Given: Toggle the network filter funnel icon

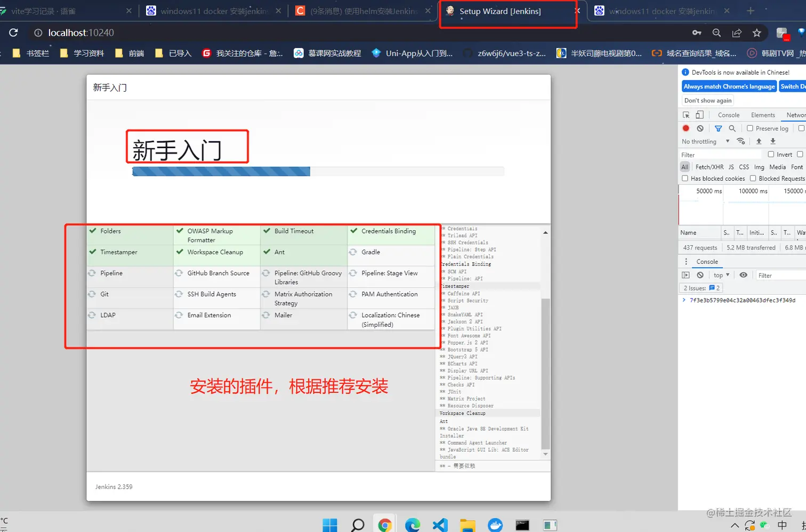Looking at the screenshot, I should pyautogui.click(x=719, y=128).
